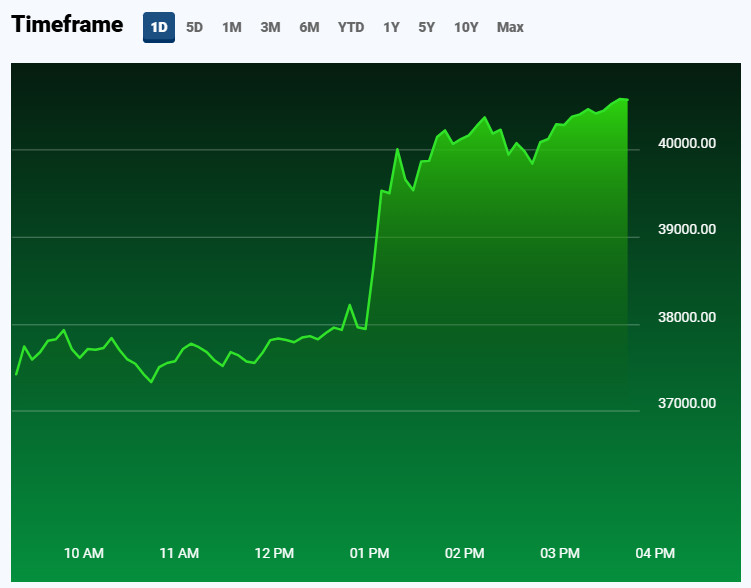Switch to the 1M timeframe
Viewport: 751px width, 588px height.
pyautogui.click(x=232, y=27)
